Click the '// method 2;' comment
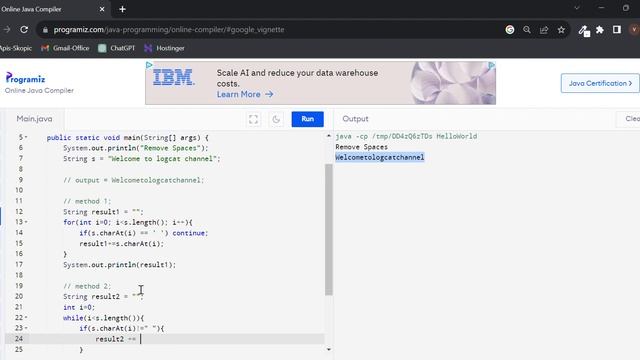Viewport: 640px width, 360px height. point(87,286)
